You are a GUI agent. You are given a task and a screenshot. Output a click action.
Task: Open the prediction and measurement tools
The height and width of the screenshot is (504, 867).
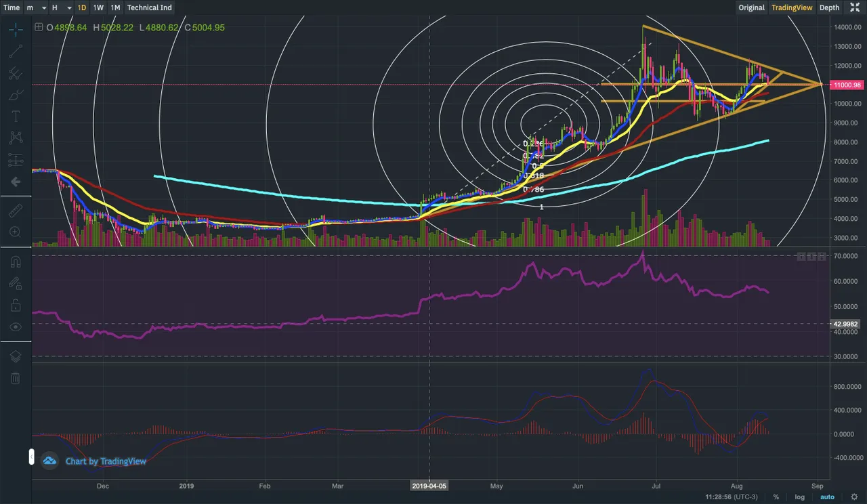click(15, 161)
